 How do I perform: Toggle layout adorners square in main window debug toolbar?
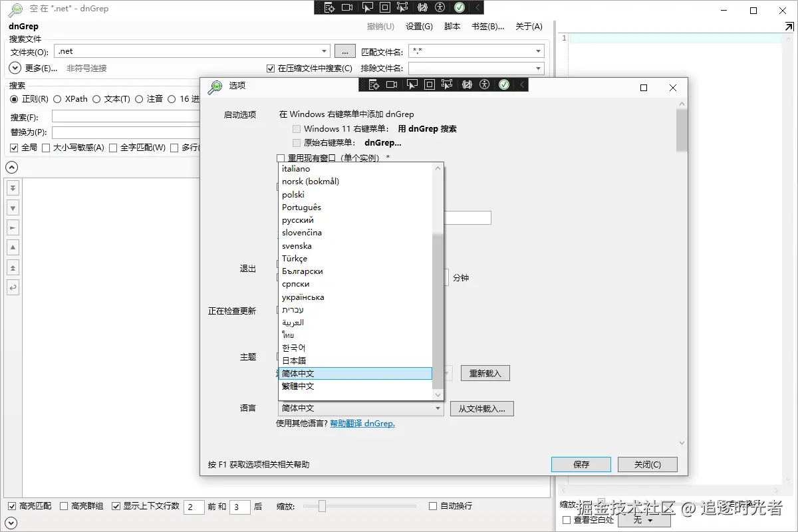tap(385, 7)
